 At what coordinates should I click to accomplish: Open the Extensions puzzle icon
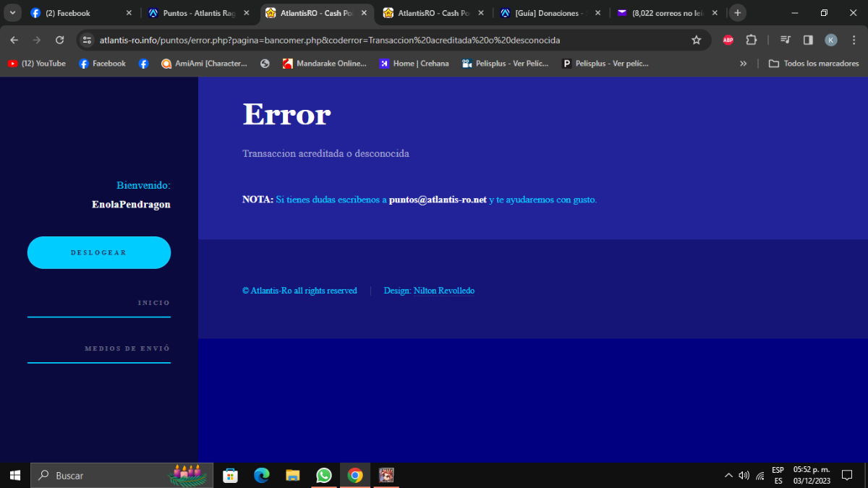tap(751, 40)
